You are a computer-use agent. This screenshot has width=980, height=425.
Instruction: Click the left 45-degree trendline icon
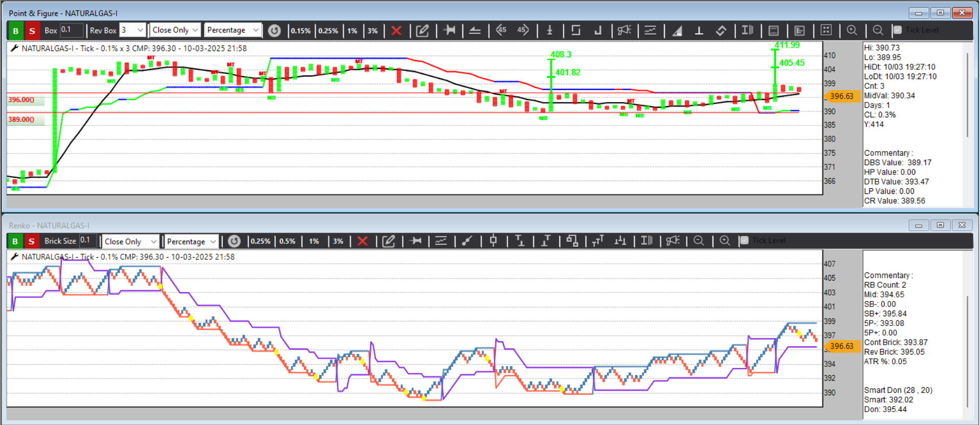pyautogui.click(x=501, y=30)
